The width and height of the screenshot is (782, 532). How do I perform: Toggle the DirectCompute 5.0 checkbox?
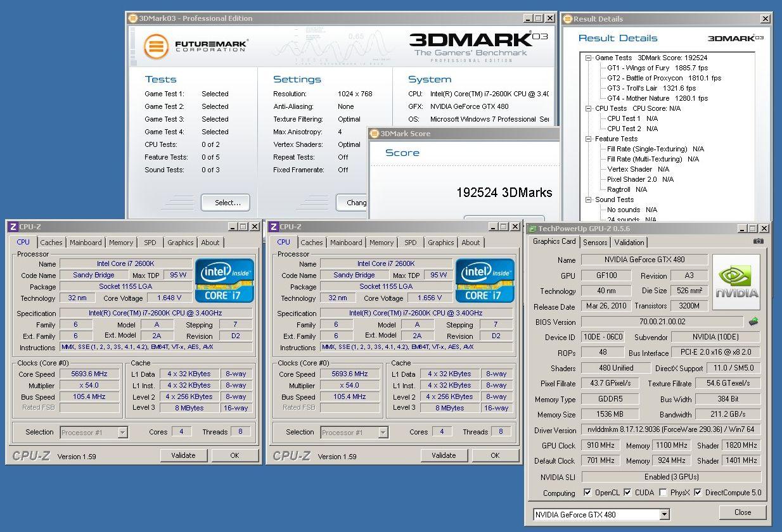(x=698, y=493)
